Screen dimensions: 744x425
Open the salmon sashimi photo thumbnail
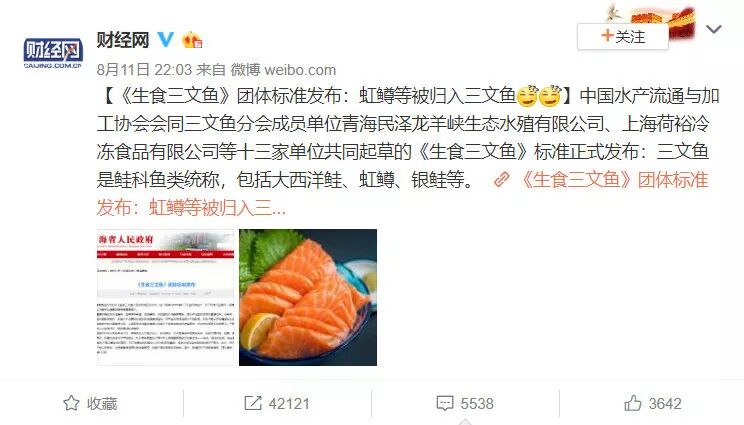[308, 297]
